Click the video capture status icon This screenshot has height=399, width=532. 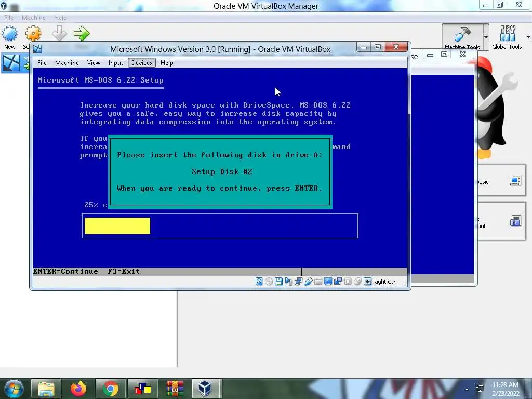coord(338,281)
